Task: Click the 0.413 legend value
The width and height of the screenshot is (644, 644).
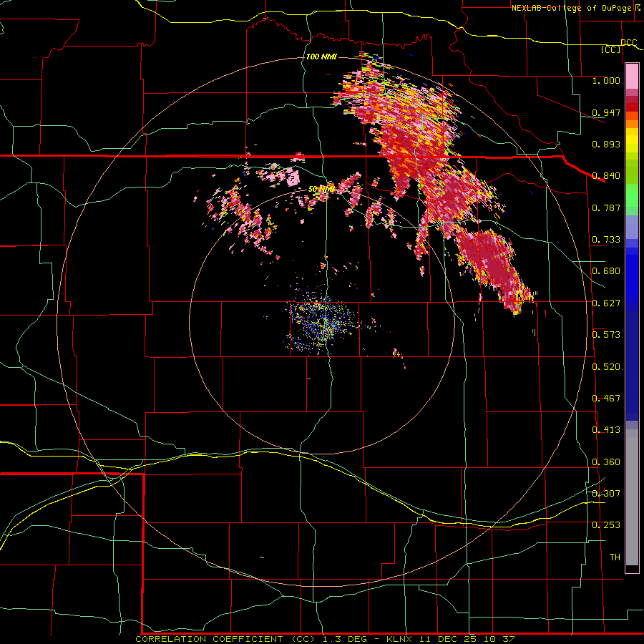Action: 606,430
